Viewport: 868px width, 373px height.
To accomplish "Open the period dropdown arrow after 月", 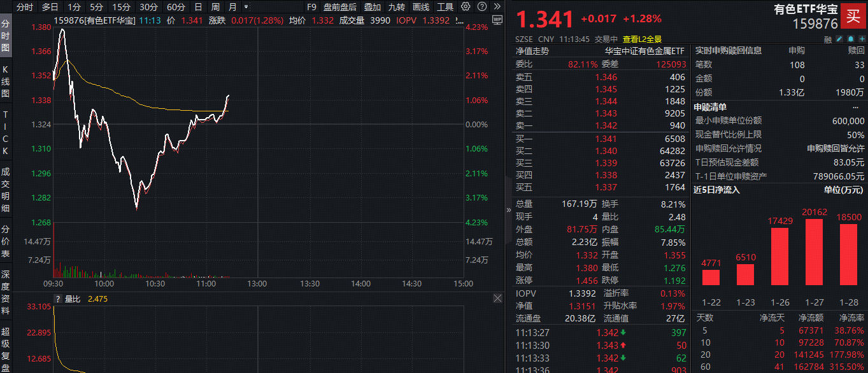I will 246,7.
